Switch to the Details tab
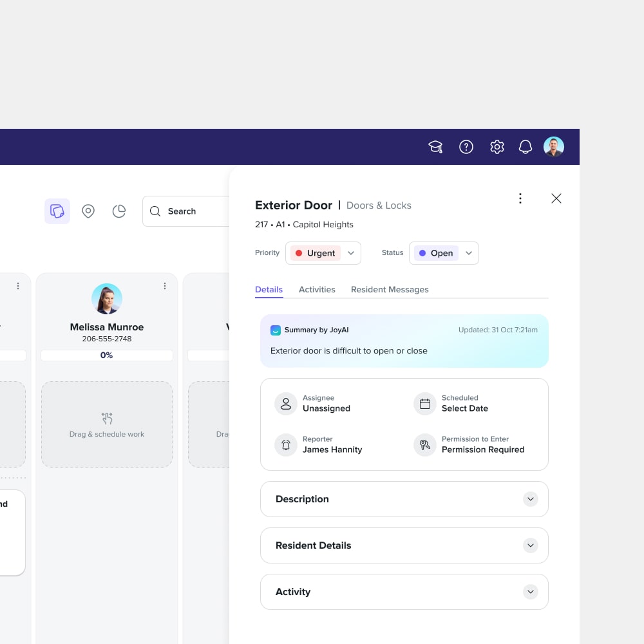The width and height of the screenshot is (644, 644). pyautogui.click(x=269, y=290)
